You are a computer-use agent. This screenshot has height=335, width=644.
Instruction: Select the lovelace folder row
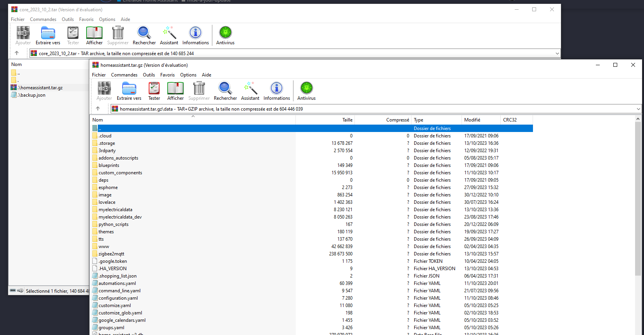[312, 202]
